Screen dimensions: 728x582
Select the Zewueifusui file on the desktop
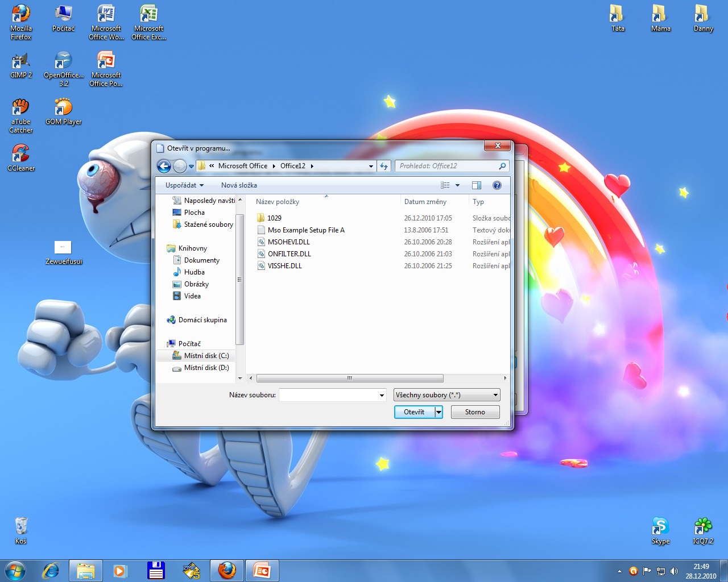pyautogui.click(x=63, y=253)
